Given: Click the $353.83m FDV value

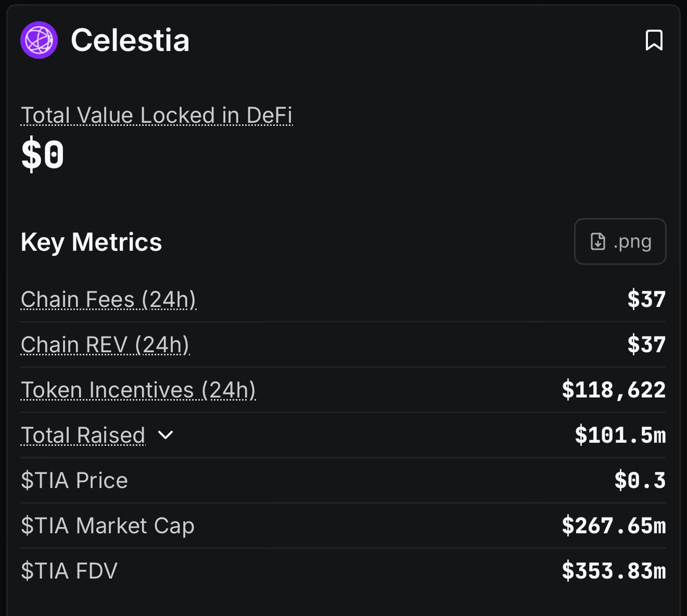Looking at the screenshot, I should [x=613, y=571].
